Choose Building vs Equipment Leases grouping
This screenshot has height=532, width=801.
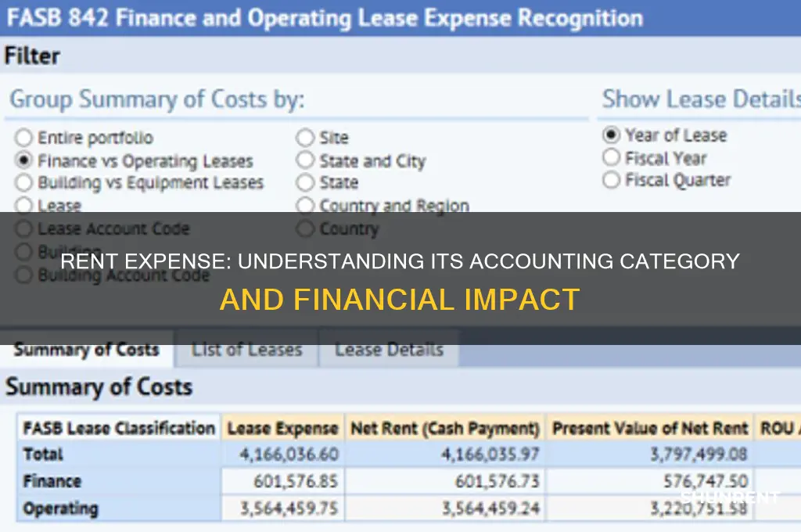[24, 182]
